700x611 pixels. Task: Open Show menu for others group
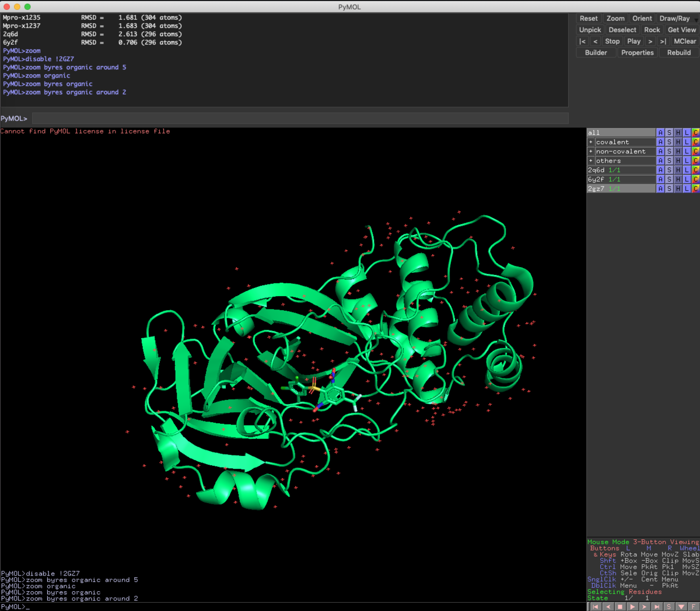tap(669, 161)
